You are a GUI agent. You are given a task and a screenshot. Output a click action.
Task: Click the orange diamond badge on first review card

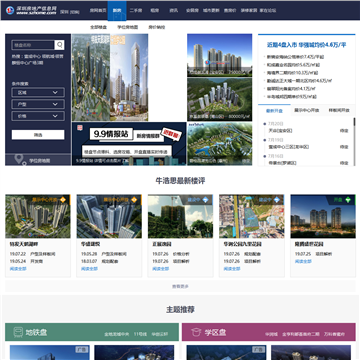click(x=63, y=200)
